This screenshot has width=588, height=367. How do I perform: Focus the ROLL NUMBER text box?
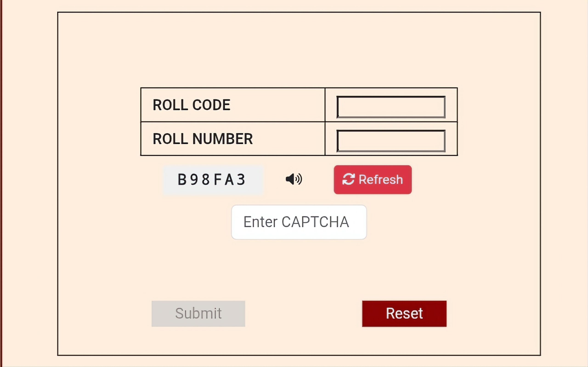(391, 141)
